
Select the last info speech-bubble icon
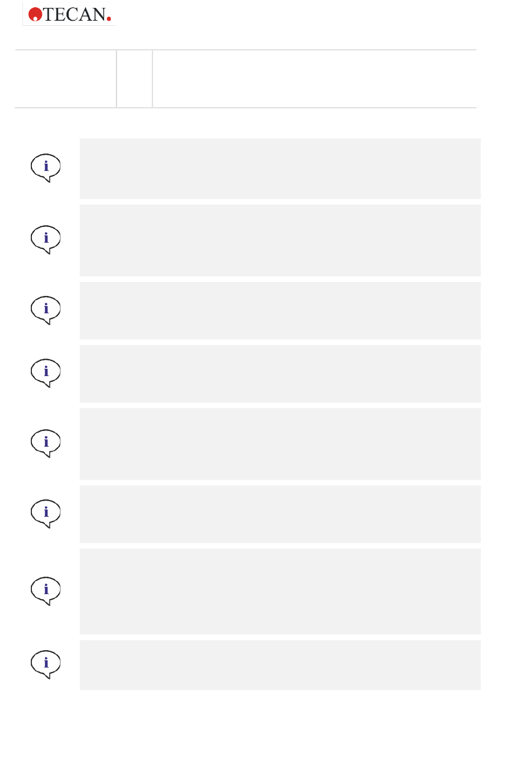45,664
